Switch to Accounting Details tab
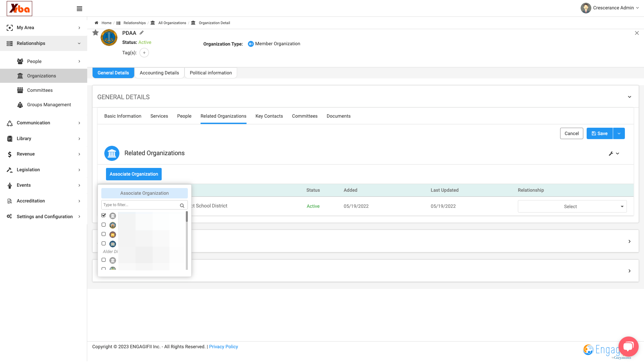 tap(159, 73)
